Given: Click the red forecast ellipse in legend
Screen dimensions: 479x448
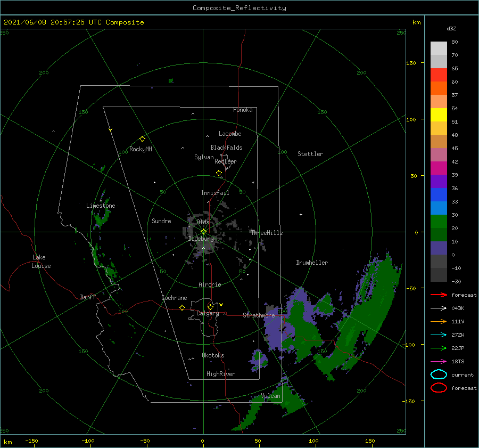Looking at the screenshot, I should coord(439,388).
